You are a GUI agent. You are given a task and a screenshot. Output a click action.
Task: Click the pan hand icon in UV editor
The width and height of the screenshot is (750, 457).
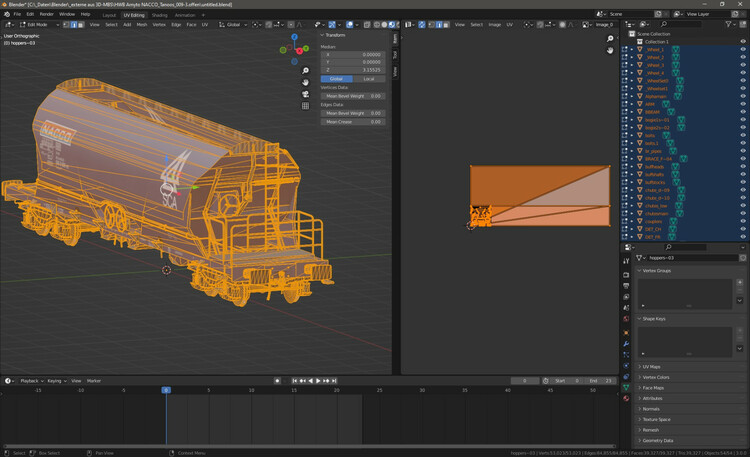pos(610,50)
